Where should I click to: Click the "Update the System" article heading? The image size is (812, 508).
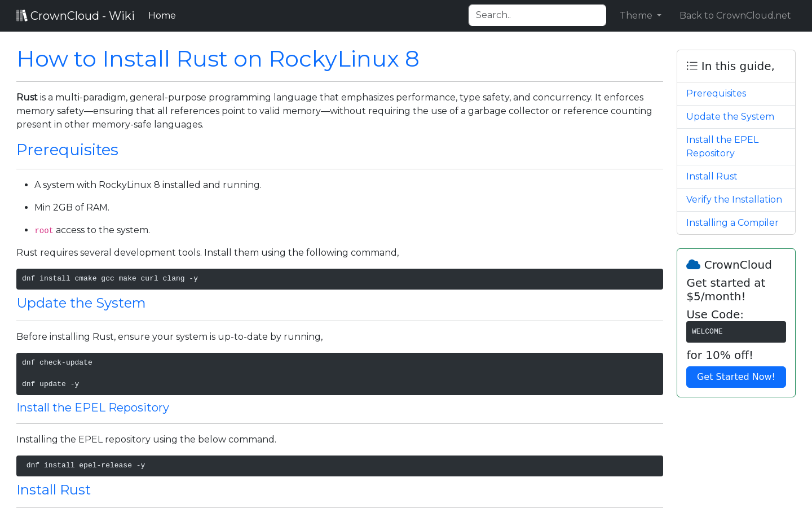pyautogui.click(x=81, y=303)
